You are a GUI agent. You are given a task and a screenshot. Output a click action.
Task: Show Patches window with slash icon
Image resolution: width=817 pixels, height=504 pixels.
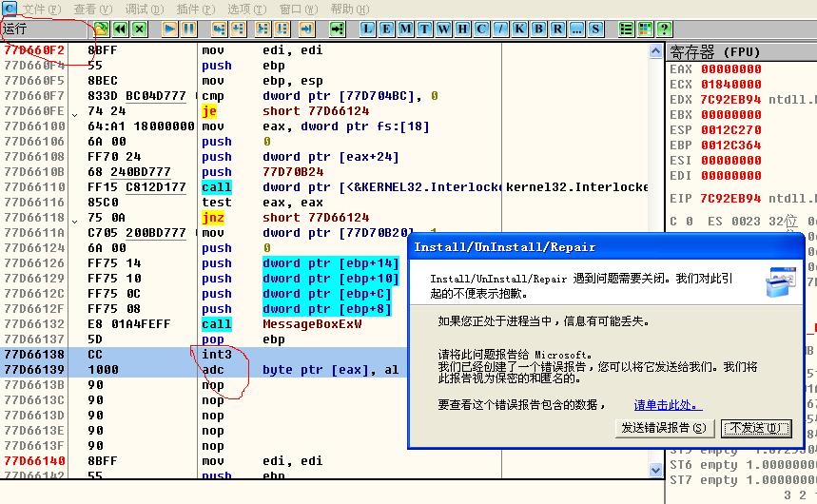pyautogui.click(x=500, y=29)
